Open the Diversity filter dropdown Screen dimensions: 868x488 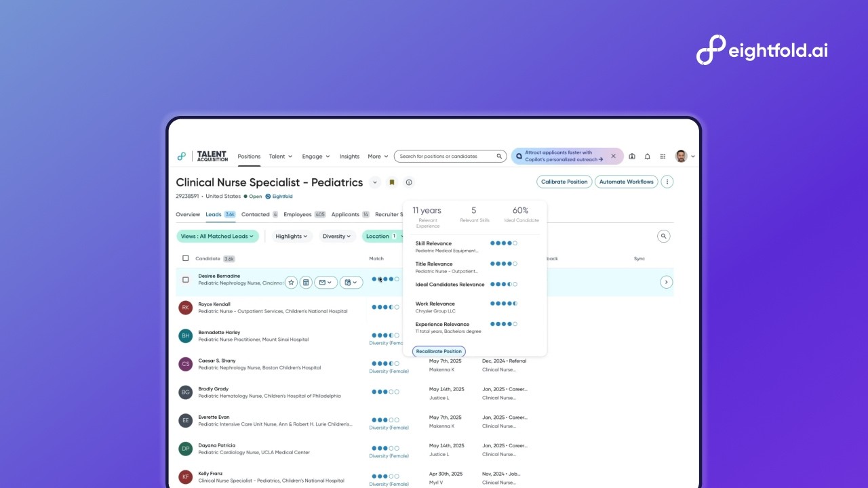(337, 237)
